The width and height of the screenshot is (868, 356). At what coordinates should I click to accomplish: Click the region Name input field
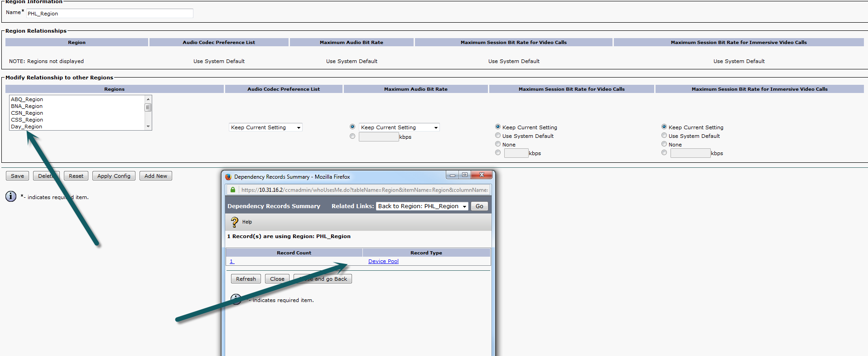(110, 14)
